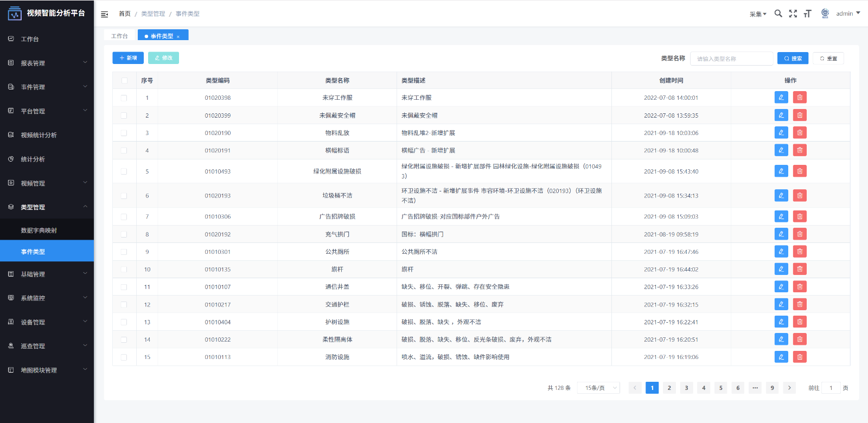Open the font size setting icon
The height and width of the screenshot is (423, 868).
[807, 14]
